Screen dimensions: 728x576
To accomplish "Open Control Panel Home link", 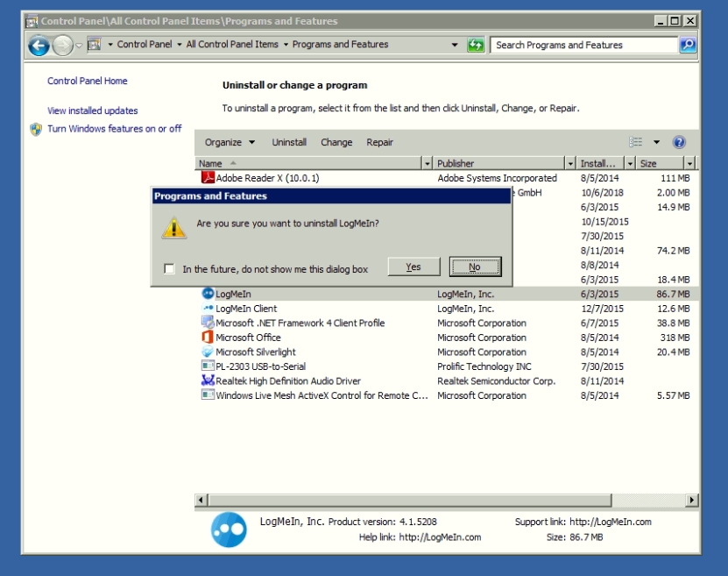I will pos(87,81).
